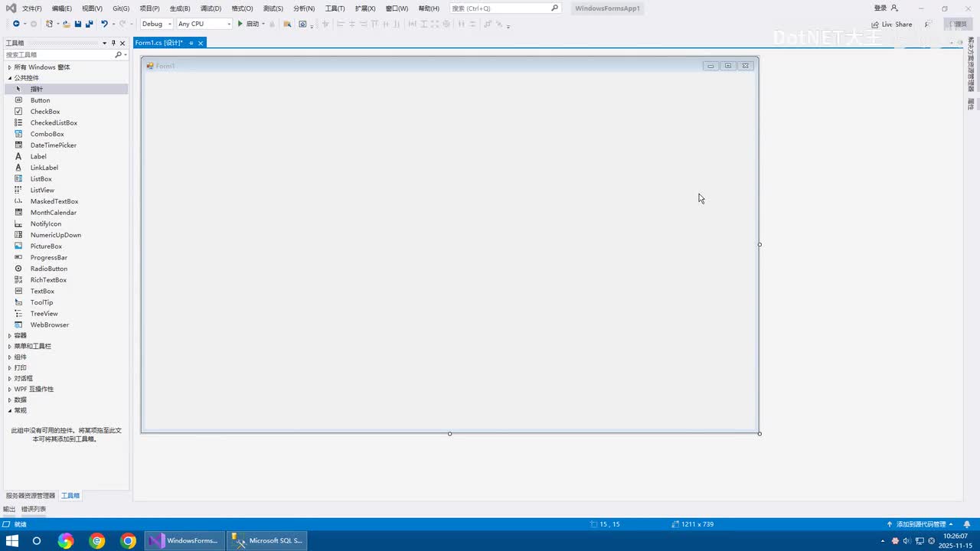The height and width of the screenshot is (551, 980).
Task: Choose the ProgressBar toolbox control
Action: (x=66, y=257)
